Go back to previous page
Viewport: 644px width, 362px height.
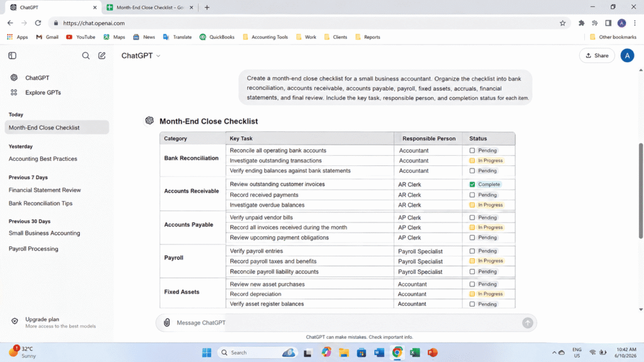point(10,23)
